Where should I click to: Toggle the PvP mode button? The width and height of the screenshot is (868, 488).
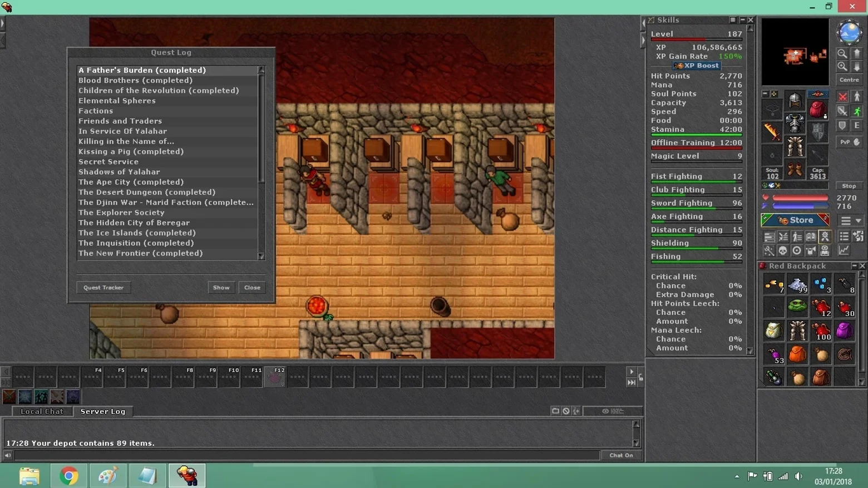click(x=849, y=142)
